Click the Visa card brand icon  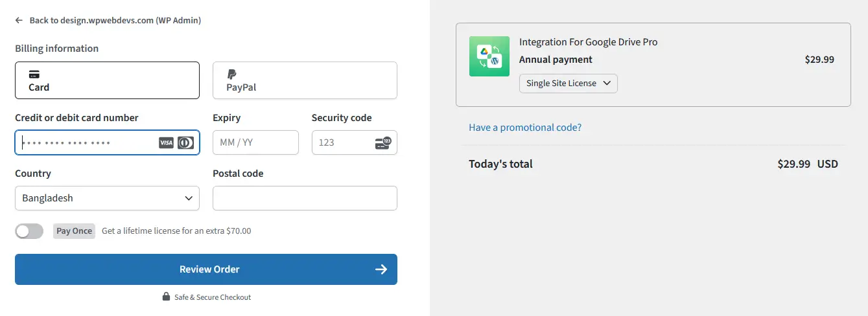pos(166,142)
